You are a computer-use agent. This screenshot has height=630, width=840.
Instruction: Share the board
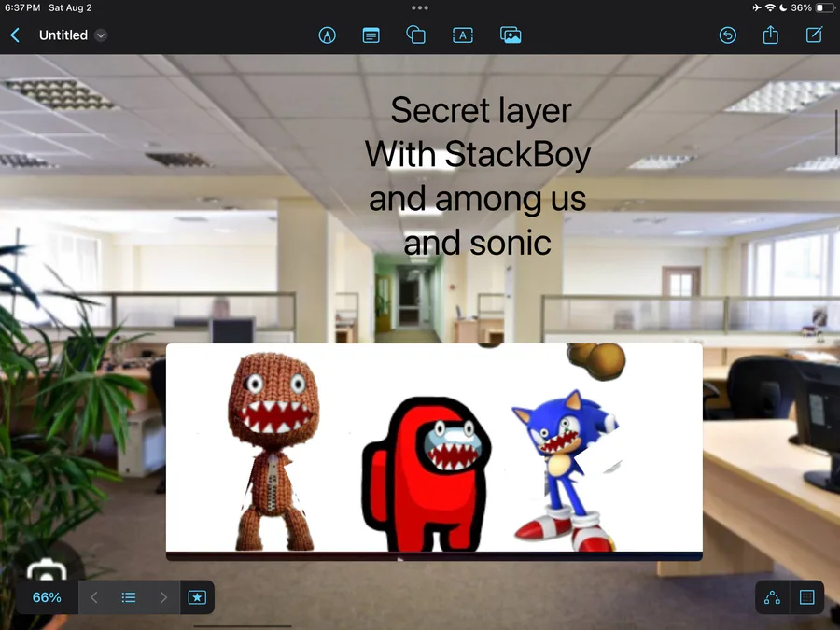(770, 35)
